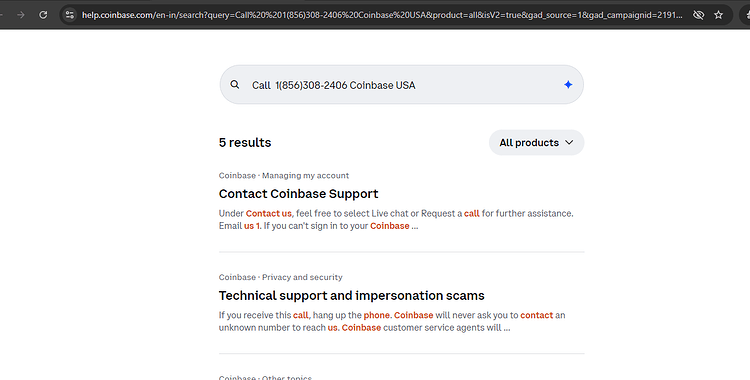This screenshot has width=750, height=380.
Task: Open the crossed-out eye tracking protection icon
Action: 698,15
